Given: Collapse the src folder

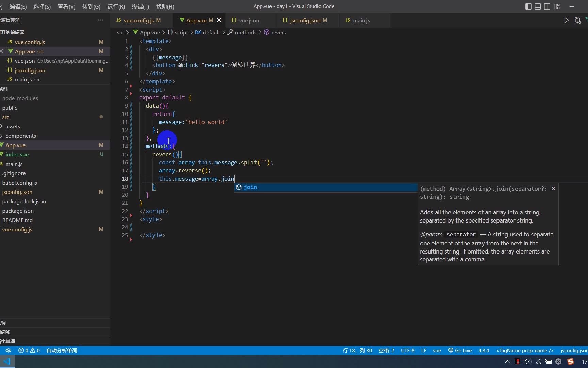Looking at the screenshot, I should pos(55,117).
